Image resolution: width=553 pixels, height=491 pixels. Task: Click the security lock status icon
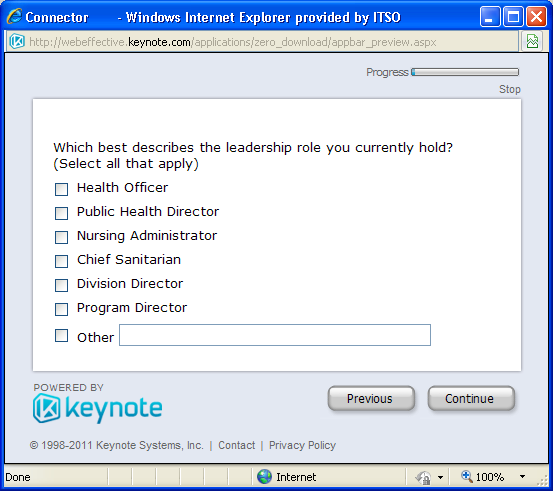(x=423, y=478)
